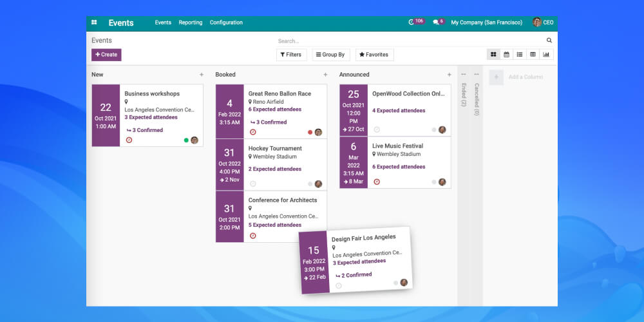The height and width of the screenshot is (322, 644).
Task: Click 2 Expected attendees on Hockey Tournament
Action: 275,169
